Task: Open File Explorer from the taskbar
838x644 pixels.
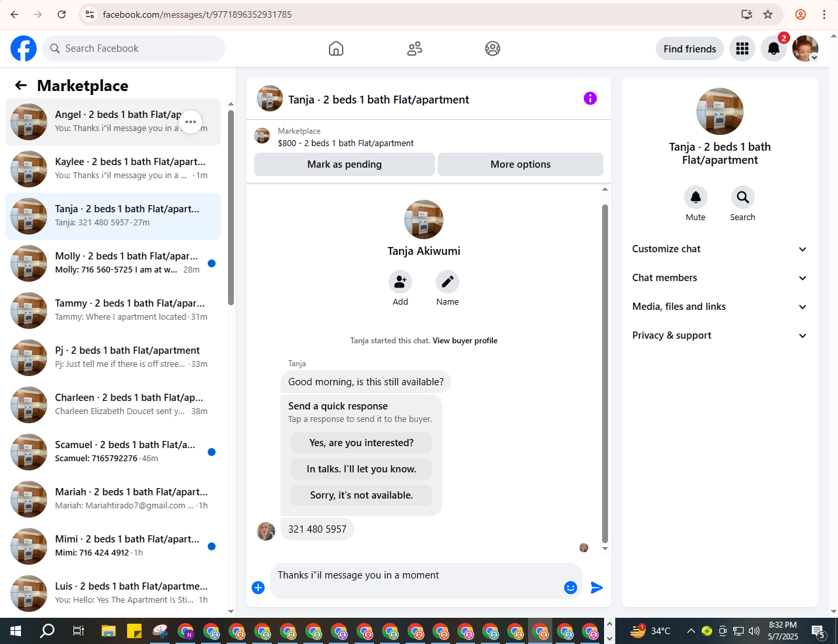Action: (108, 631)
